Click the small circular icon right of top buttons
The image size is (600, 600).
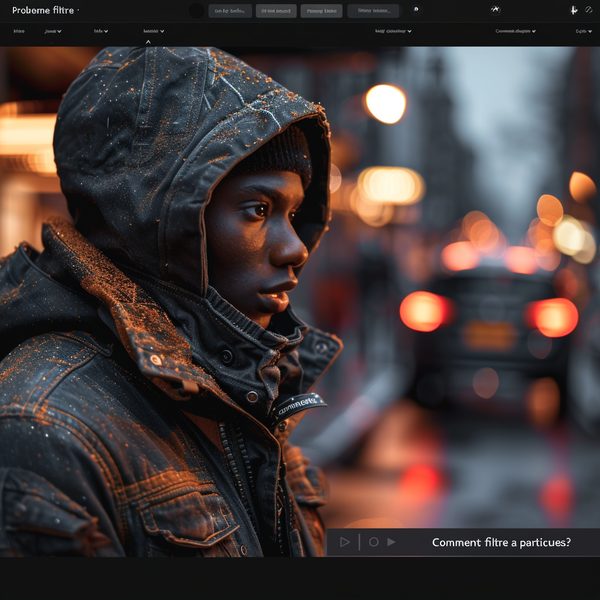416,10
